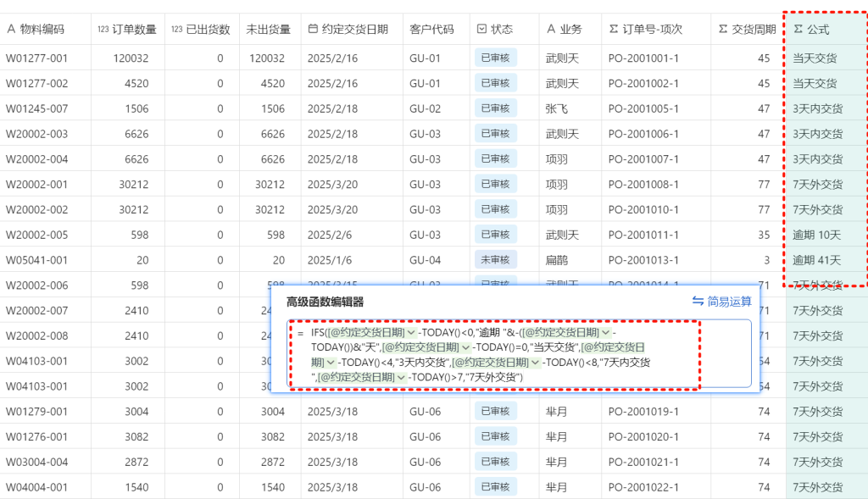Open dropdown of field chip before -TODAY()=0
Screen dimensions: 868x499
(x=465, y=347)
